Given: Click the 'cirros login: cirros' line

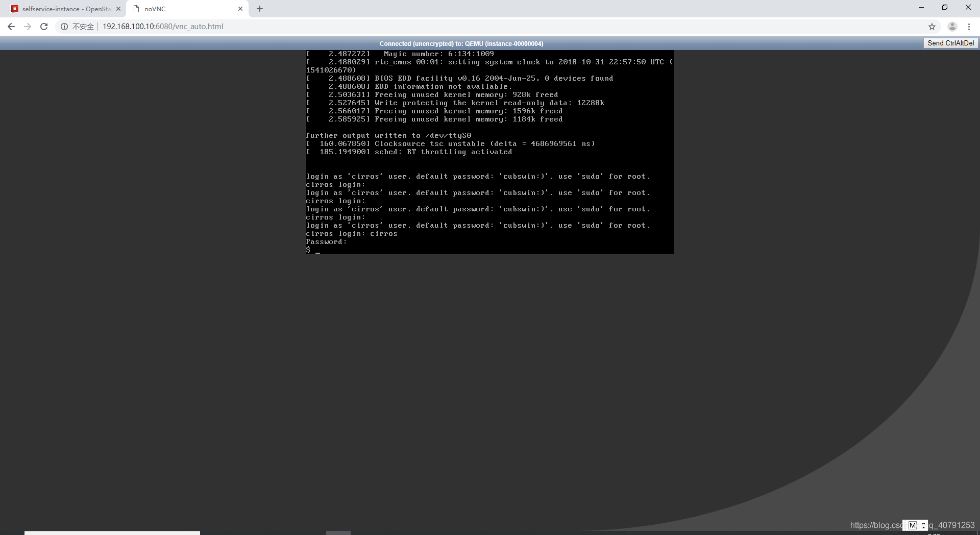Looking at the screenshot, I should 352,234.
